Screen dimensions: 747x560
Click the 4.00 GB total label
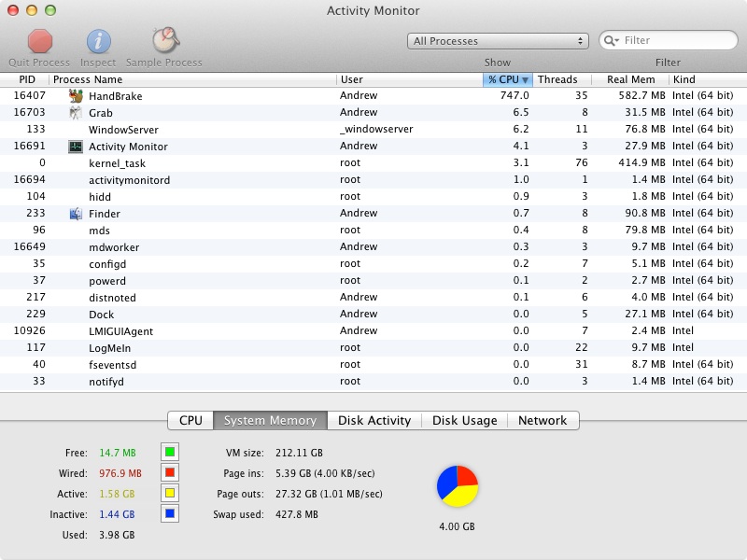click(x=457, y=526)
